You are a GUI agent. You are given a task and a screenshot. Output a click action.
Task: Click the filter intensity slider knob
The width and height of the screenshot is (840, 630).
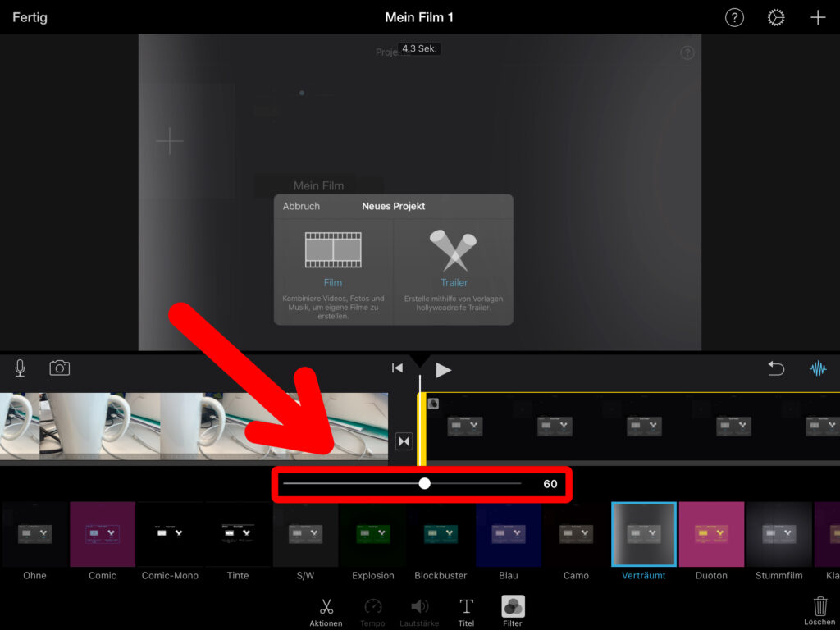point(424,483)
